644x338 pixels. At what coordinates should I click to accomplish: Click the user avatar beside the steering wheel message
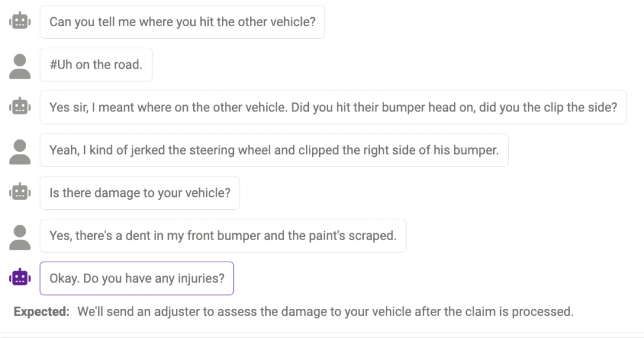[20, 150]
